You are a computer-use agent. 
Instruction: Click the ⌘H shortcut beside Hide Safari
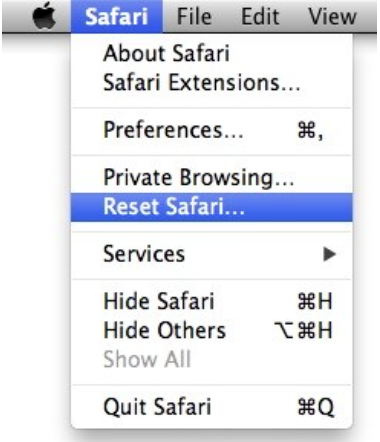315,301
